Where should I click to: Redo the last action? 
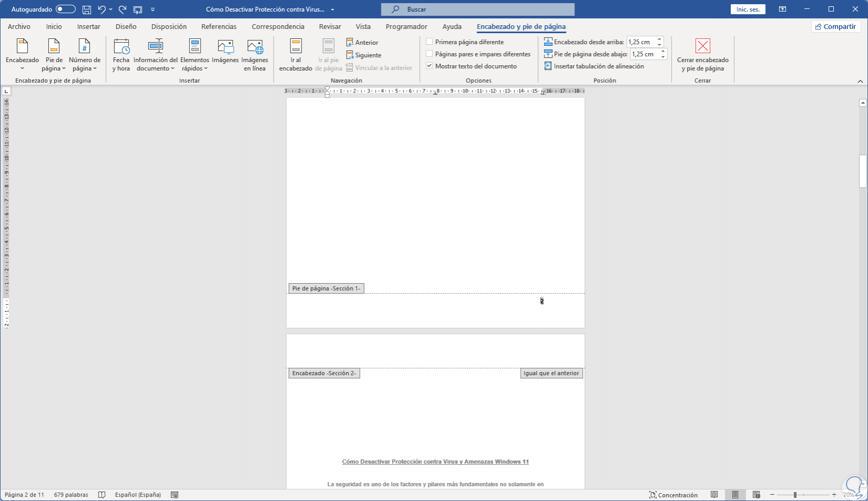point(123,9)
